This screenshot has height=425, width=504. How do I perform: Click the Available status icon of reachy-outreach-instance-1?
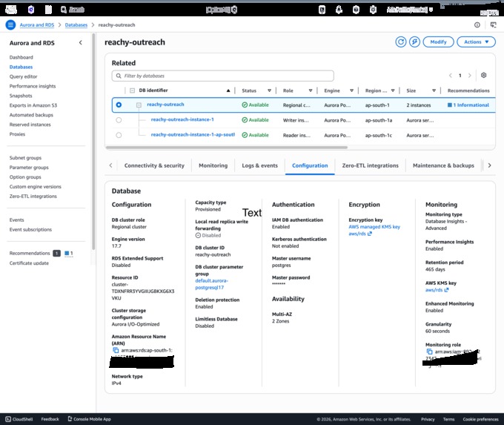(x=245, y=119)
